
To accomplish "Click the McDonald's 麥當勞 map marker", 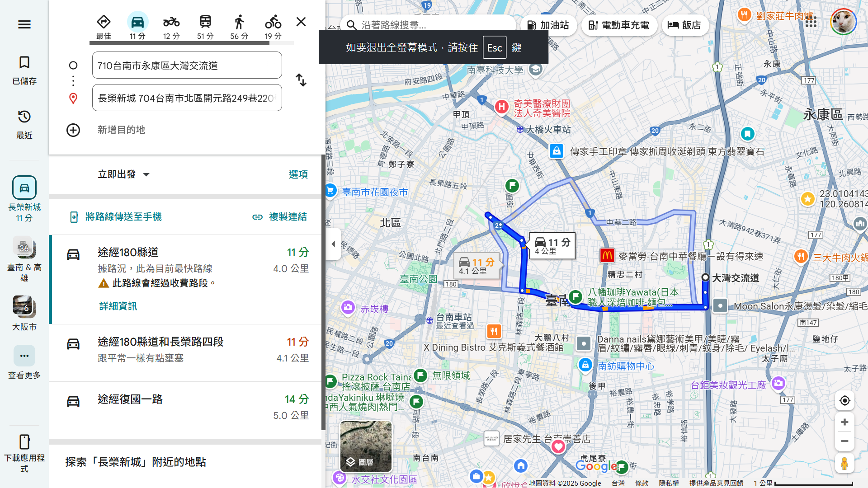I will coord(607,256).
